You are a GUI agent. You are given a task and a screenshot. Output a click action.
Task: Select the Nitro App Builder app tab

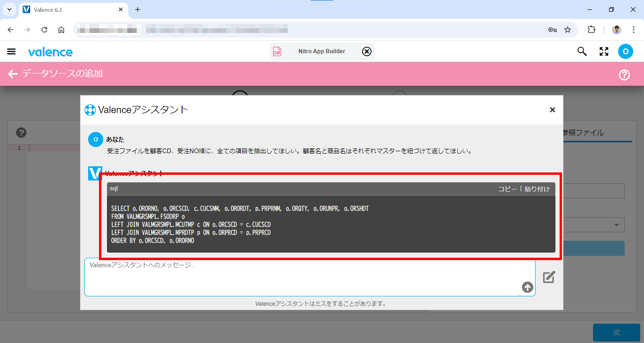[322, 51]
